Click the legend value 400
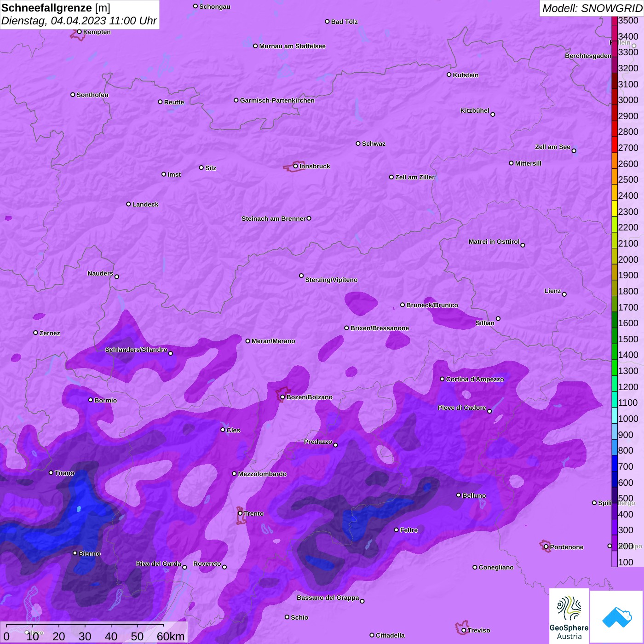This screenshot has width=644, height=644. coord(626,514)
